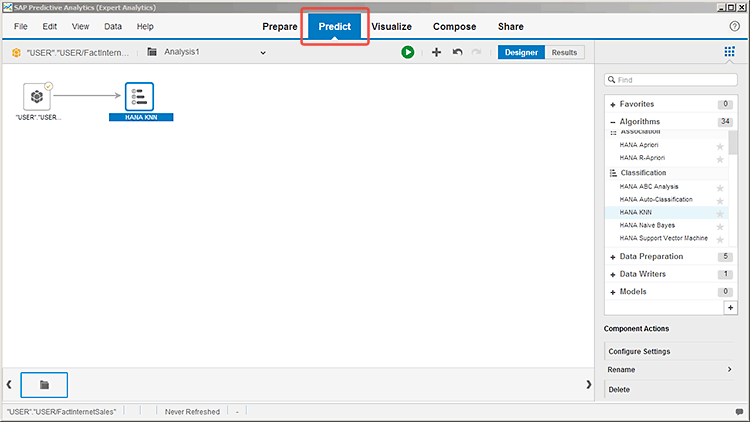This screenshot has height=422, width=750.
Task: Toggle the components grid panel icon
Action: [729, 52]
